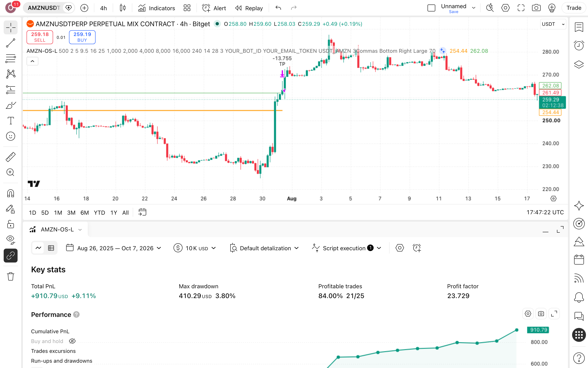Screen dimensions: 588x368
Task: Open the 10K USD capital dropdown
Action: click(195, 248)
